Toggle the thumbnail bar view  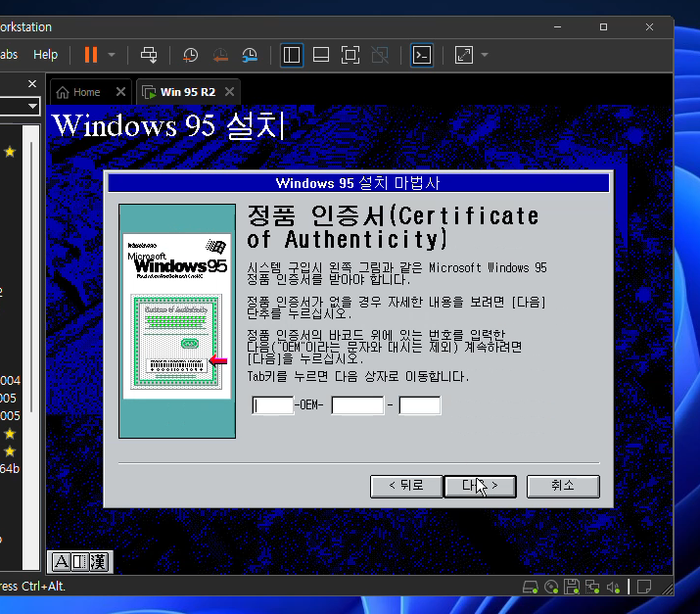(321, 55)
